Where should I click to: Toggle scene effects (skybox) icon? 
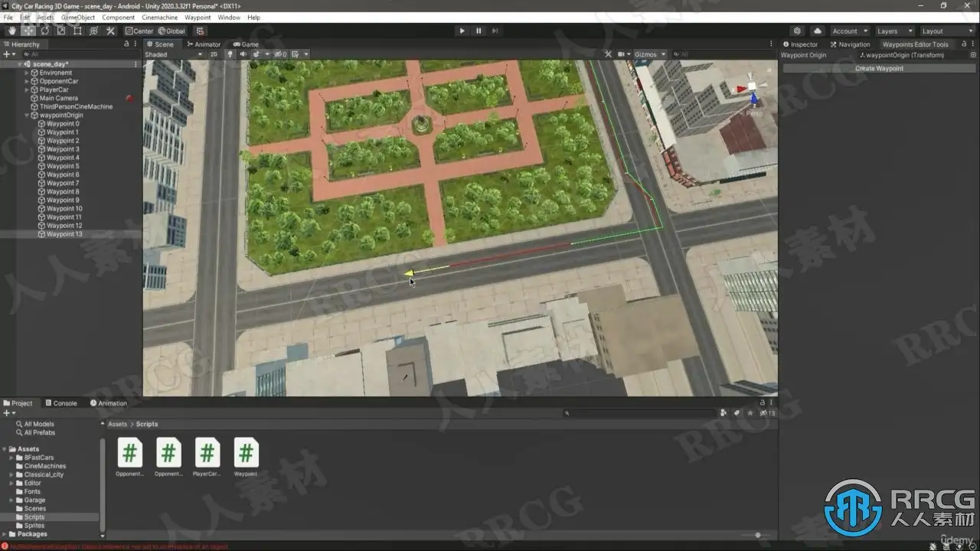(258, 54)
